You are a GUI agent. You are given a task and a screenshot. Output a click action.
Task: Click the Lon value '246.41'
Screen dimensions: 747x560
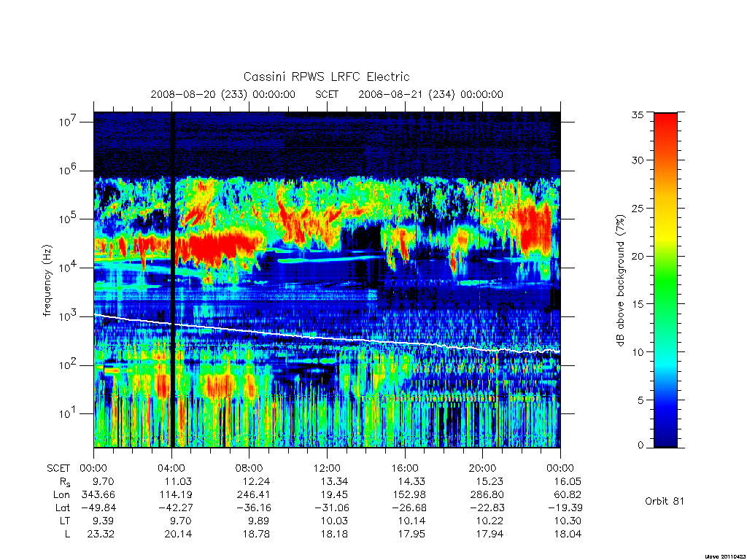click(253, 495)
